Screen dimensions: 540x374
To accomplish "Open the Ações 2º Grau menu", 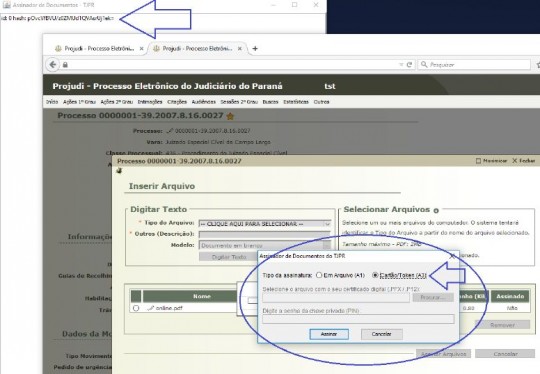I will 116,102.
